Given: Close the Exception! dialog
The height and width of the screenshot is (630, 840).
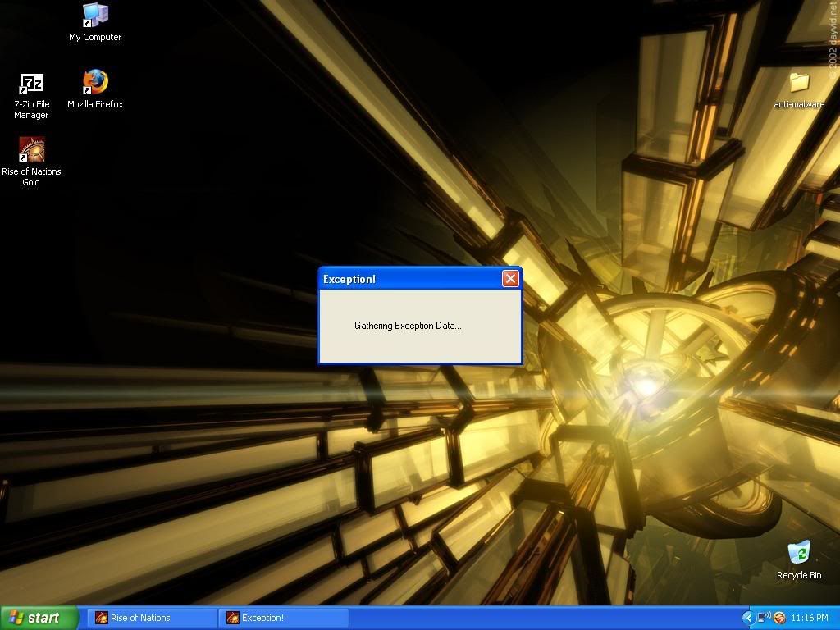Looking at the screenshot, I should tap(510, 279).
